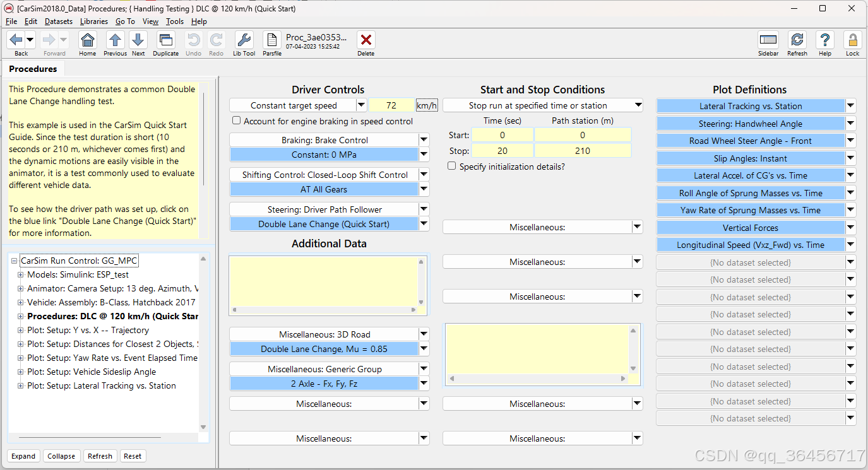Go to the Next dataset with down arrow
The image size is (868, 470).
click(138, 40)
